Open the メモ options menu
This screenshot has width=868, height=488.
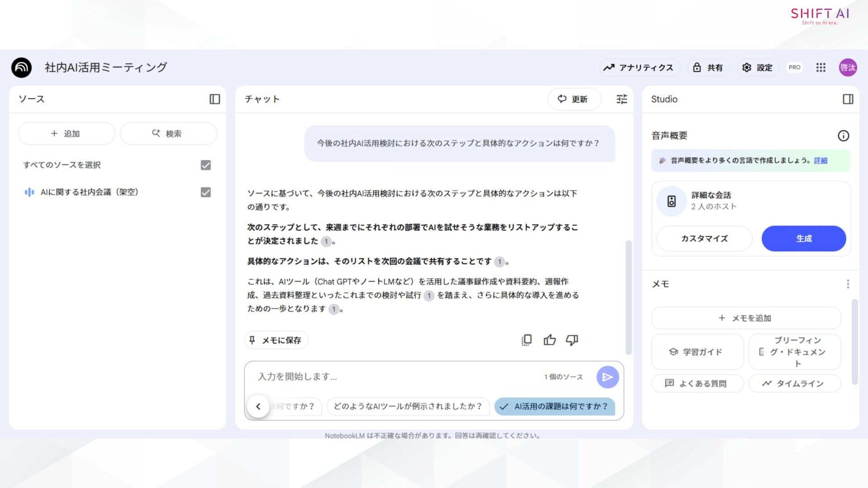(848, 284)
